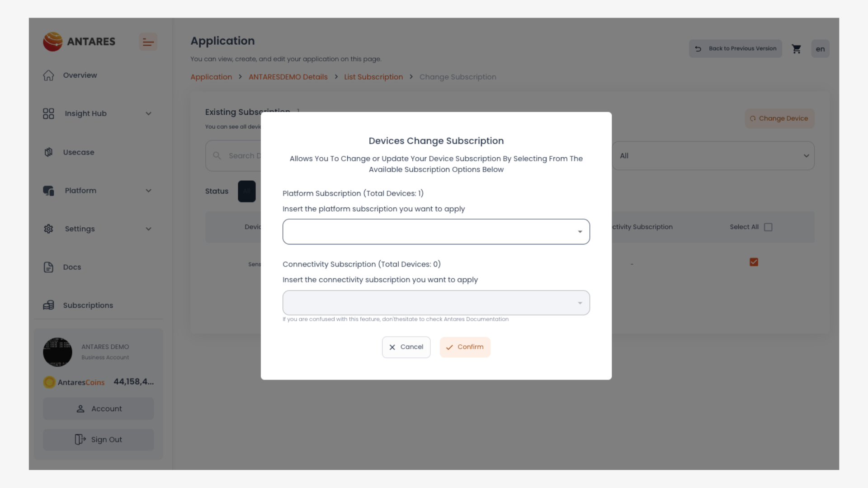Screen dimensions: 868x488
Task: Click the Antares logo icon
Action: click(x=53, y=42)
